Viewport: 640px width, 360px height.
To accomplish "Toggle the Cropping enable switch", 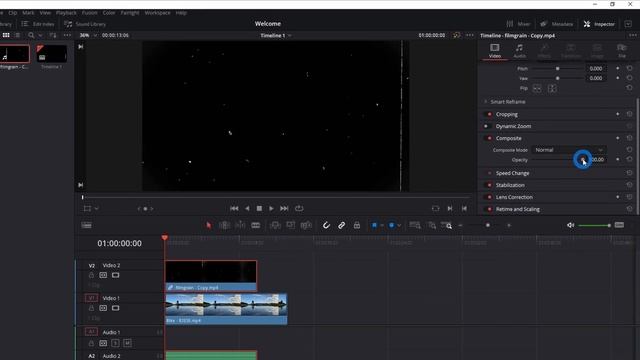I will pos(489,114).
